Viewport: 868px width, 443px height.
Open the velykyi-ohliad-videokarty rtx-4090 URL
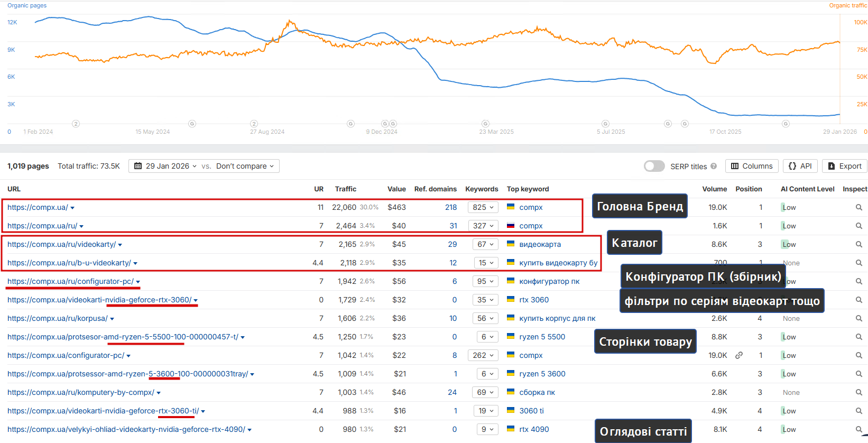tap(126, 429)
